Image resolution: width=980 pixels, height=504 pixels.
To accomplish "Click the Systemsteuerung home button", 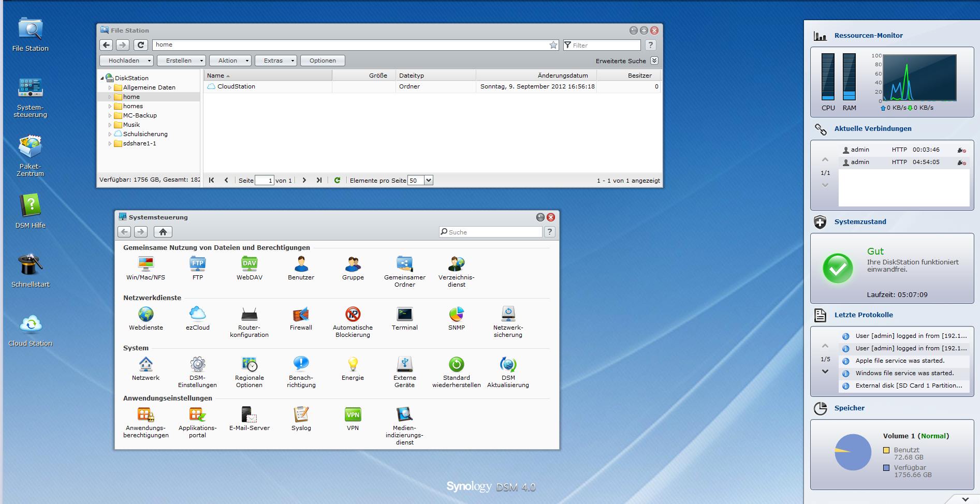I will (x=163, y=232).
